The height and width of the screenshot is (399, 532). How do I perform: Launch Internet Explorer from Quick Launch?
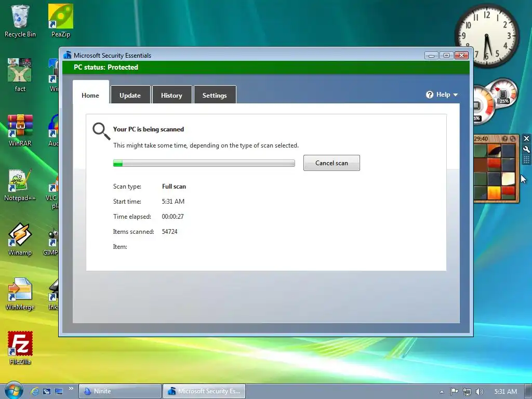pyautogui.click(x=35, y=391)
